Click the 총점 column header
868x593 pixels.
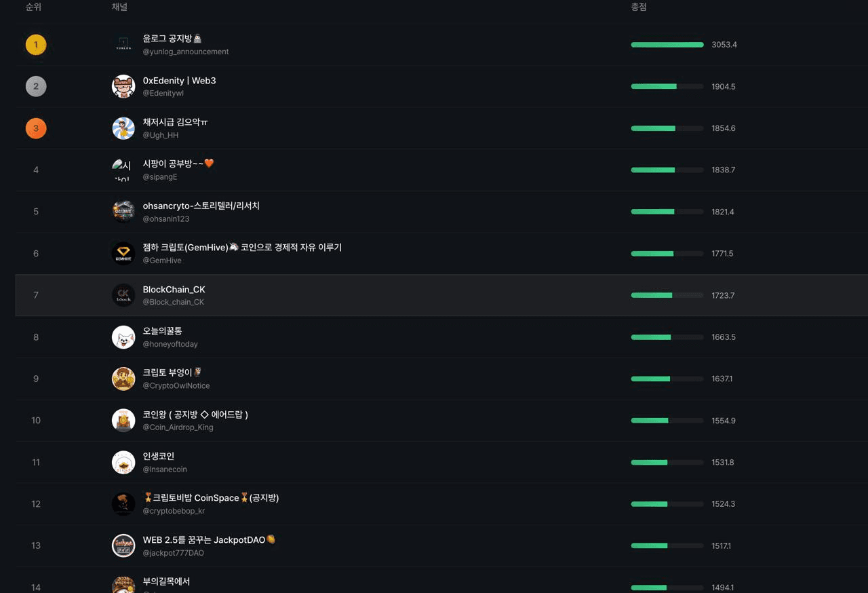pyautogui.click(x=639, y=7)
